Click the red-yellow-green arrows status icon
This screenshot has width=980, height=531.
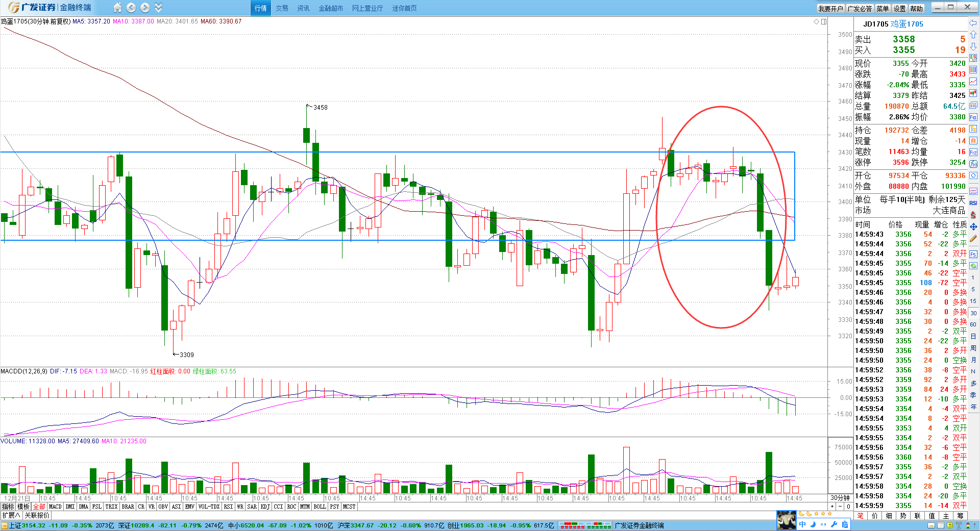pyautogui.click(x=967, y=525)
